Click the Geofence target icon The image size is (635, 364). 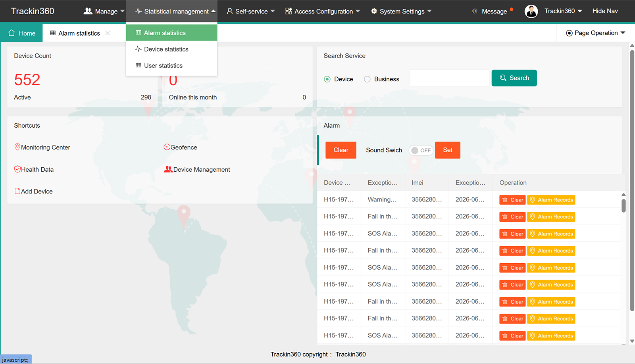167,147
